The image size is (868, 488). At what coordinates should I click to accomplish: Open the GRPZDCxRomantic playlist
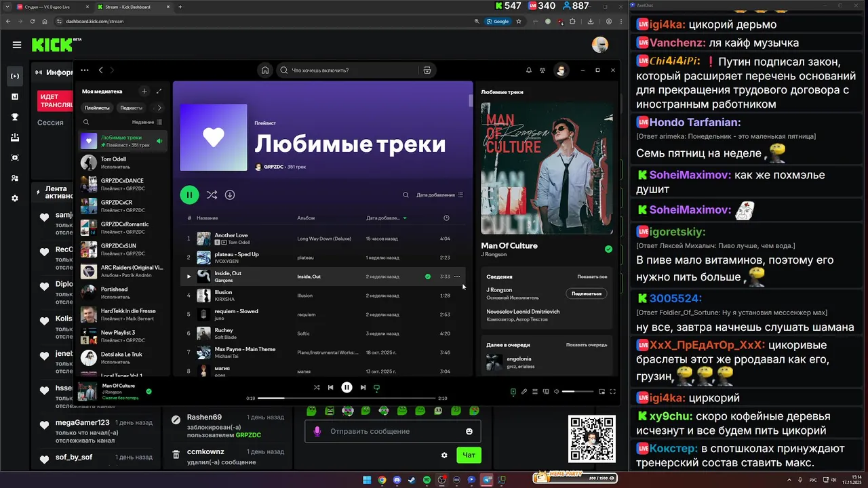click(x=122, y=227)
